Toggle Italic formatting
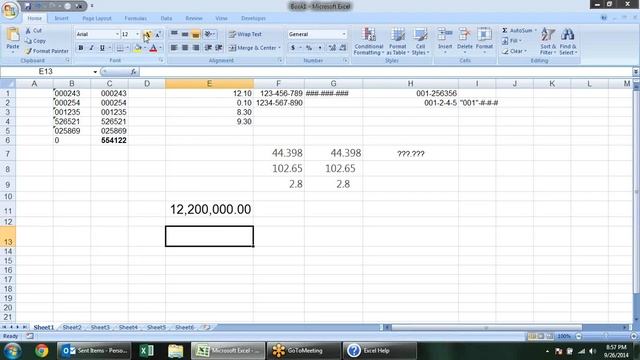The image size is (640, 360). (x=91, y=48)
